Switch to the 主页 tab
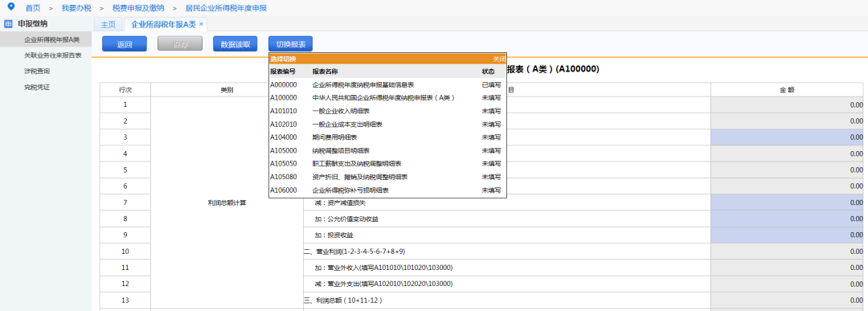This screenshot has width=868, height=311. [108, 24]
